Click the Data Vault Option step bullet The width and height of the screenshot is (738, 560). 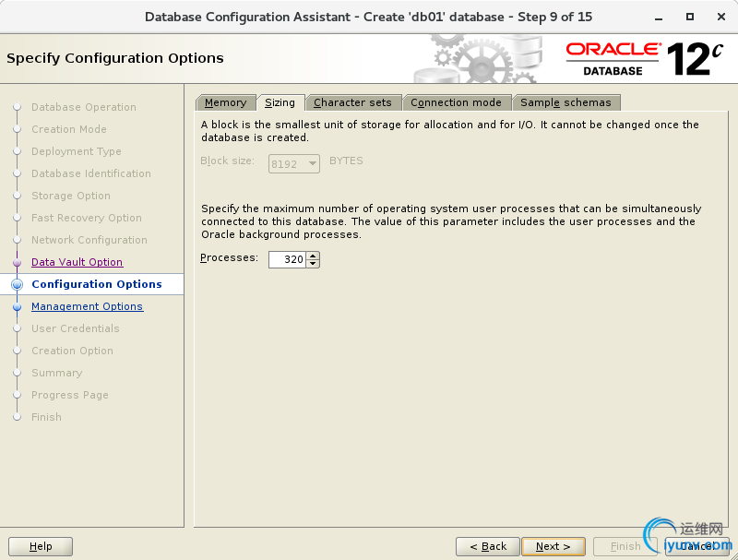18,262
